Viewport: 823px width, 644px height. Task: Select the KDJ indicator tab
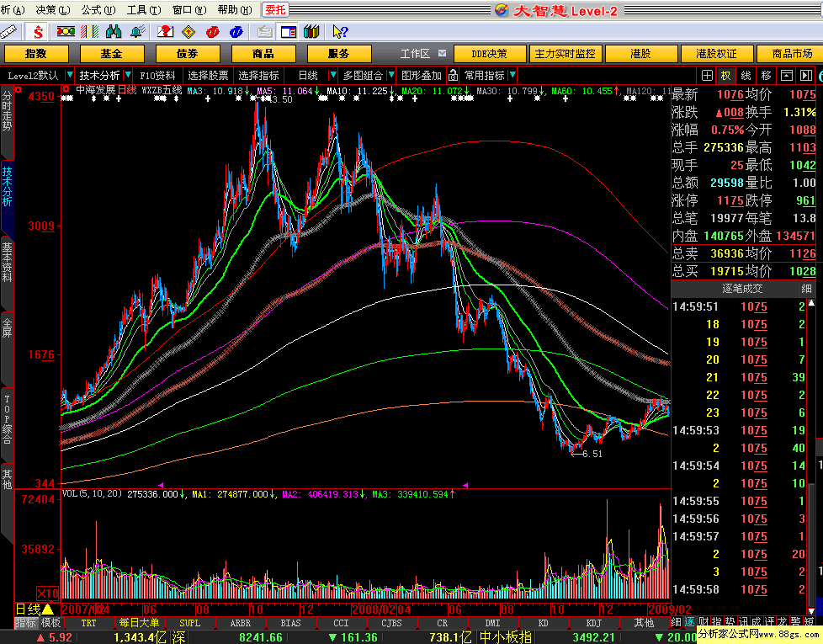tap(593, 623)
